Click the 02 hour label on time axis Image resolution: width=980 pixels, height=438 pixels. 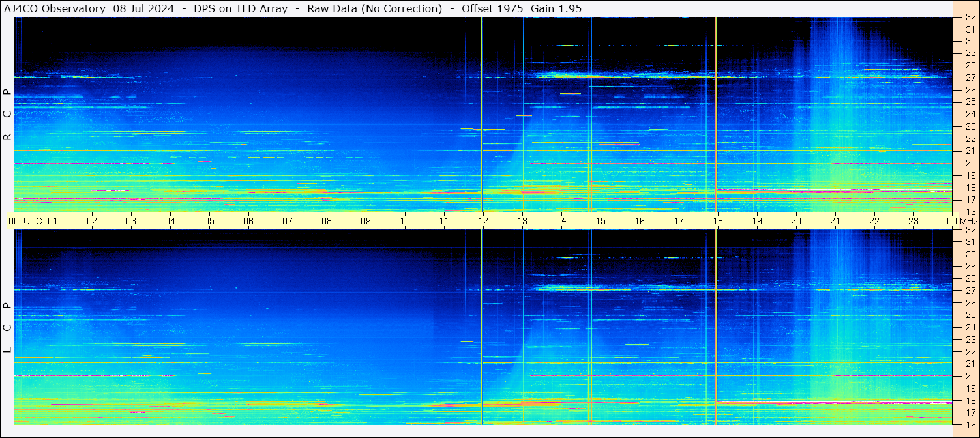tap(92, 221)
